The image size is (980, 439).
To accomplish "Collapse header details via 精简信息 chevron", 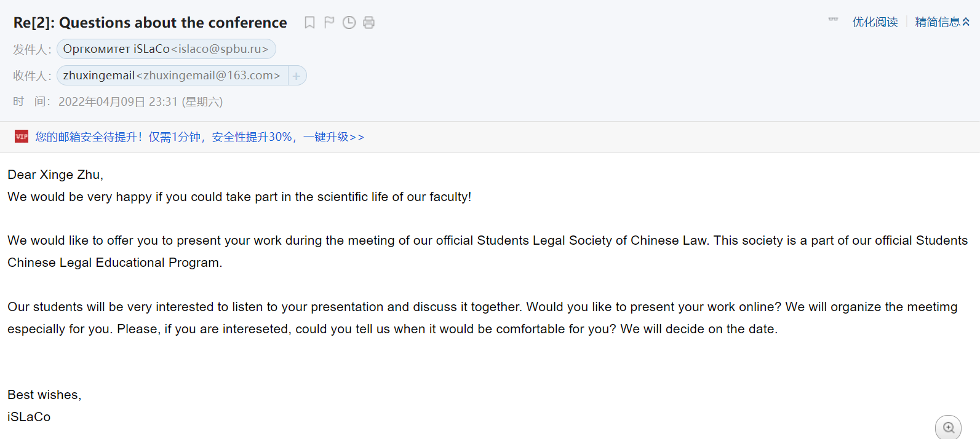I will (966, 22).
